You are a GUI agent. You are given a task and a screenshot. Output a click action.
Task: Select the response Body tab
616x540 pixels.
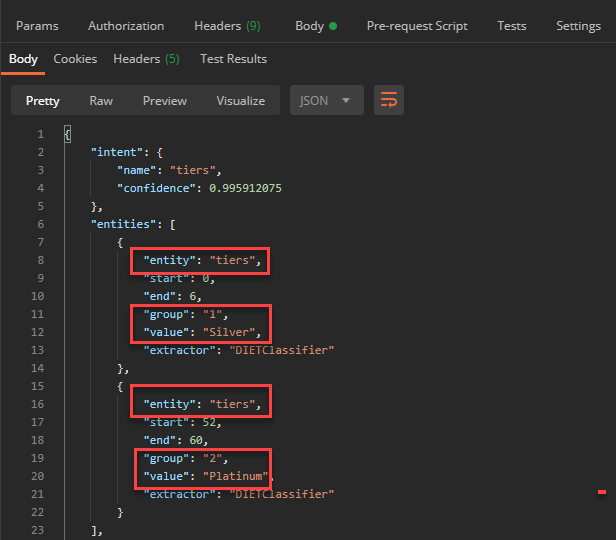[23, 59]
